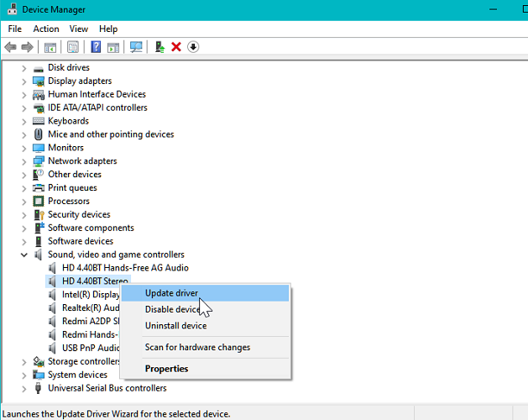This screenshot has width=528, height=420.
Task: Select the Intel(R) Display audio device
Action: [91, 295]
